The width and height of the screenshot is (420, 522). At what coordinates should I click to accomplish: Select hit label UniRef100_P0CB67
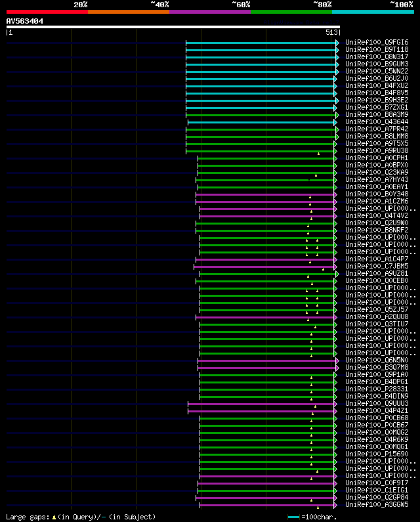(x=377, y=425)
